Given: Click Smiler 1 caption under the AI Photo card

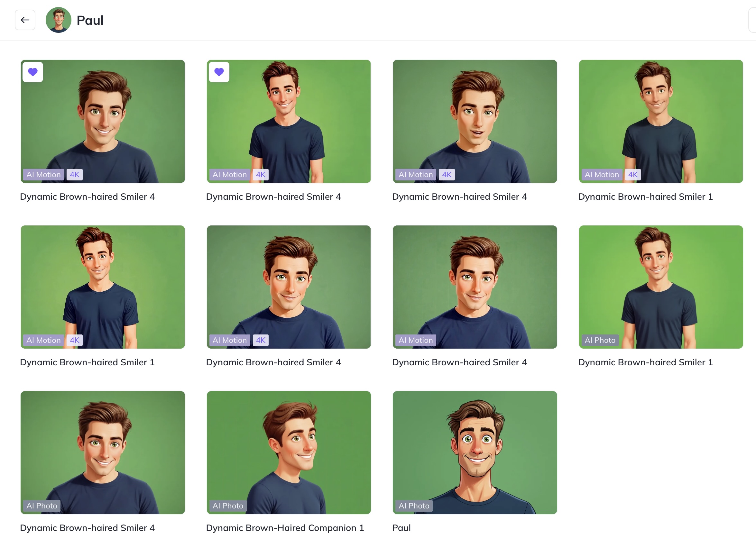Looking at the screenshot, I should click(x=645, y=362).
